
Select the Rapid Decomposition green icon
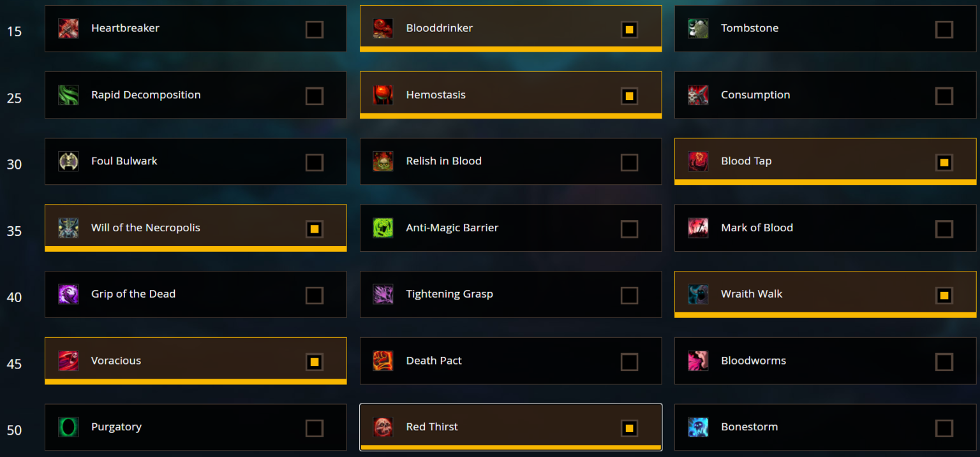pos(68,95)
